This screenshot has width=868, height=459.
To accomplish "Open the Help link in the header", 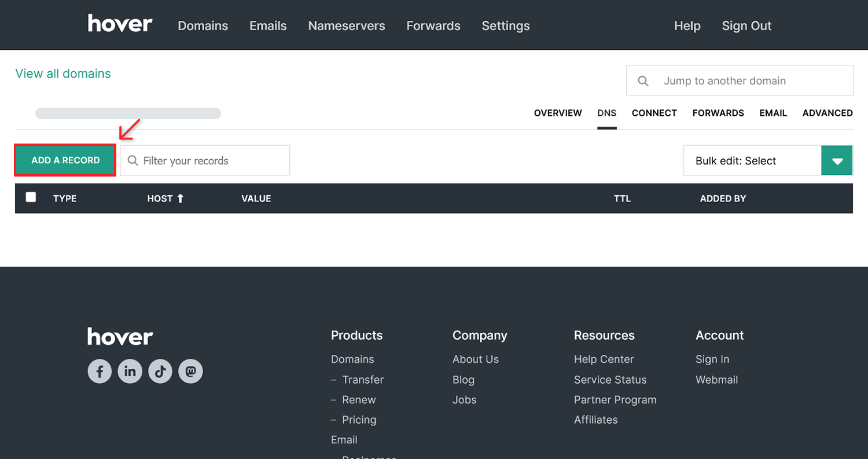I will (687, 26).
